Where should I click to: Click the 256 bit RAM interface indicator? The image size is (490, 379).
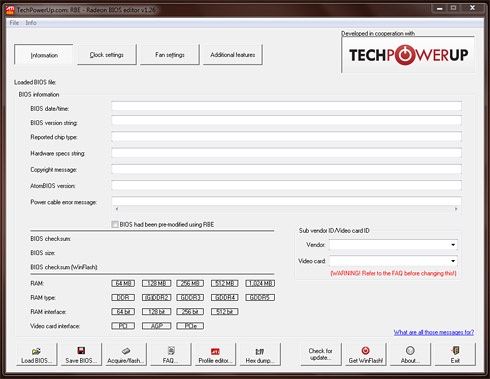point(190,312)
